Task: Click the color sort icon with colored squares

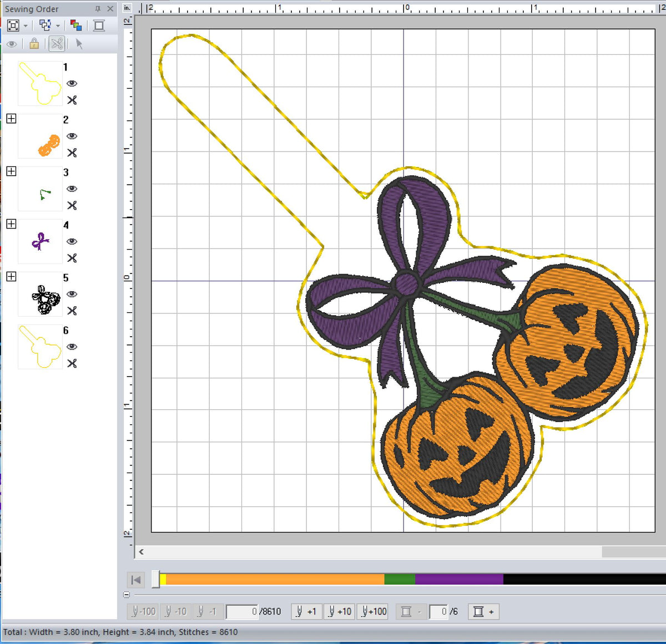Action: pos(77,25)
